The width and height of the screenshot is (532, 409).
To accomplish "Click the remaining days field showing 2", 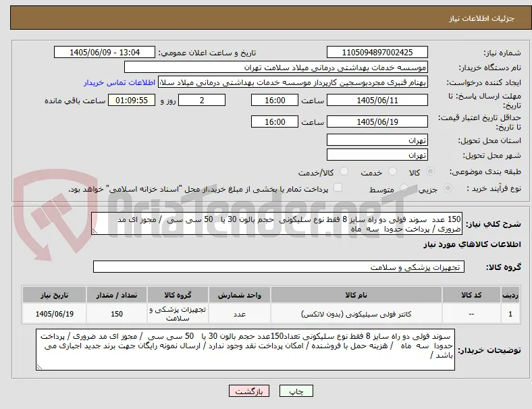I will 202,100.
